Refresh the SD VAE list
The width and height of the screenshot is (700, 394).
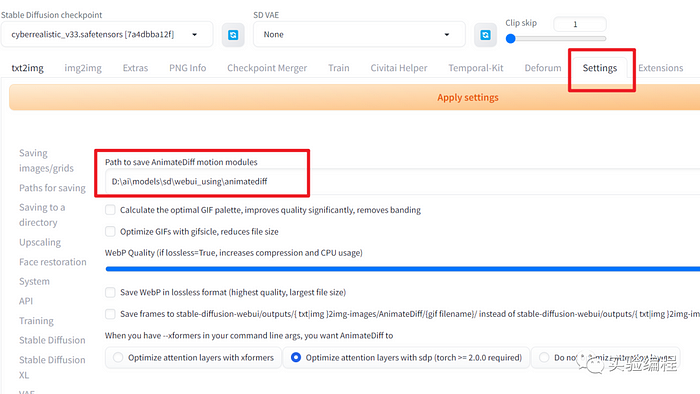(485, 35)
